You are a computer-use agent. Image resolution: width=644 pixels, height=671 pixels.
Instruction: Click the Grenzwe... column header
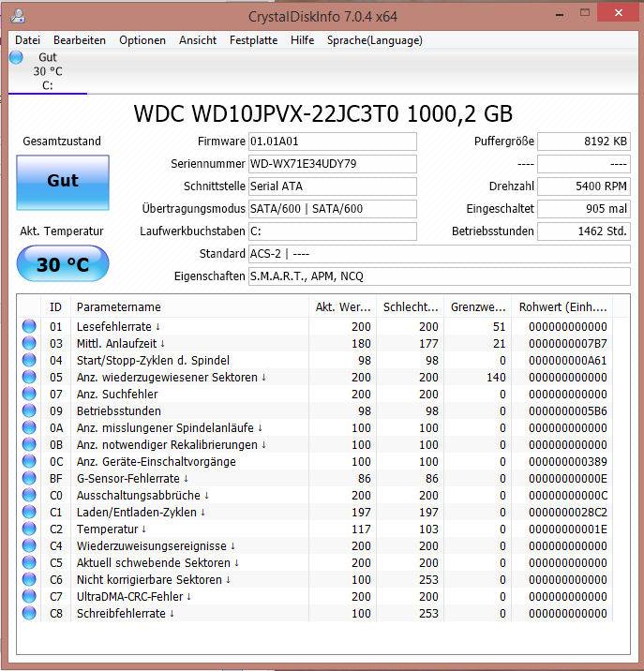coord(478,306)
